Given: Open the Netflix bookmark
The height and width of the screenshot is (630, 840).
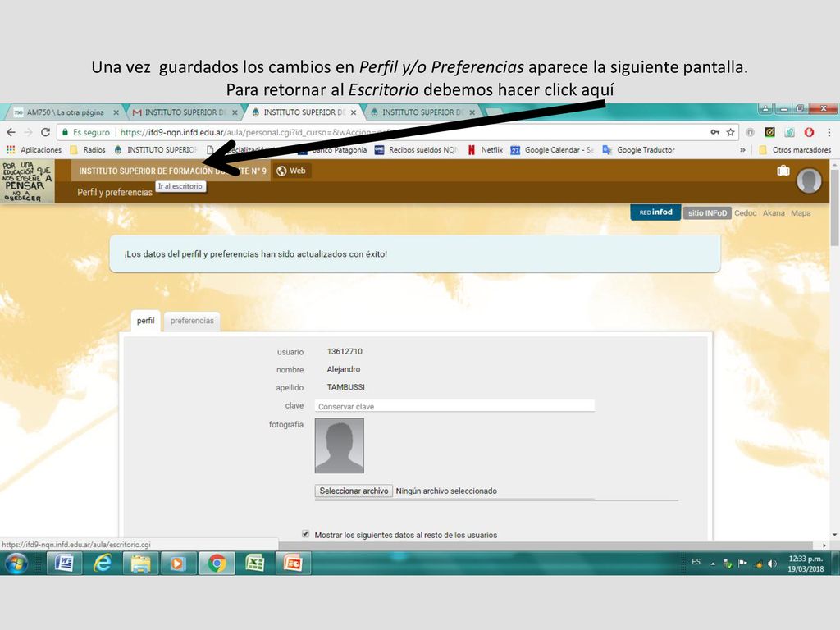Looking at the screenshot, I should click(x=486, y=150).
